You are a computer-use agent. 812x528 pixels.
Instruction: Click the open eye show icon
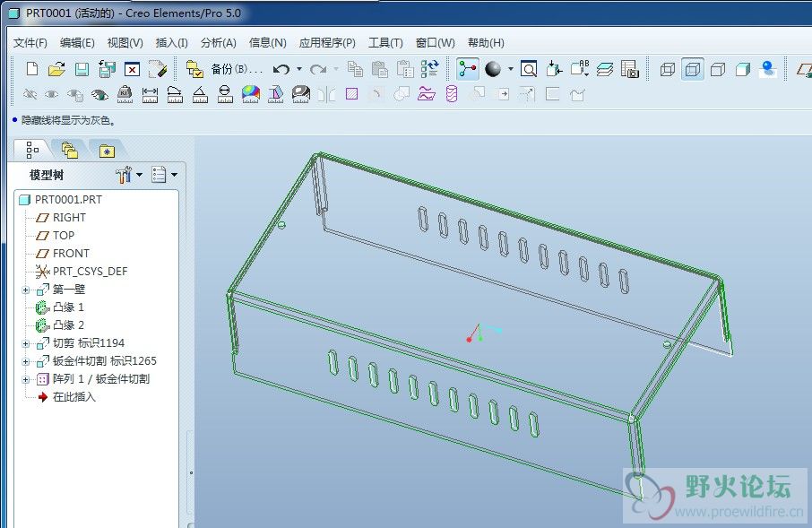click(x=100, y=94)
